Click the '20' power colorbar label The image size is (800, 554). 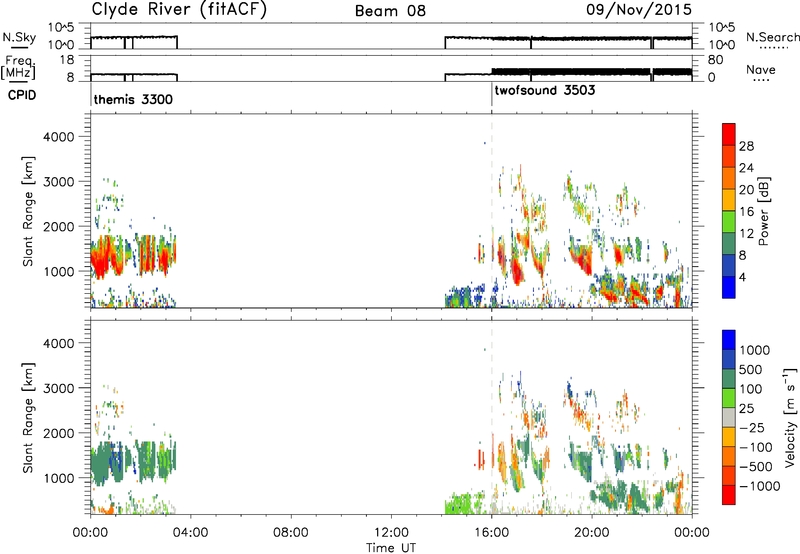pyautogui.click(x=746, y=190)
